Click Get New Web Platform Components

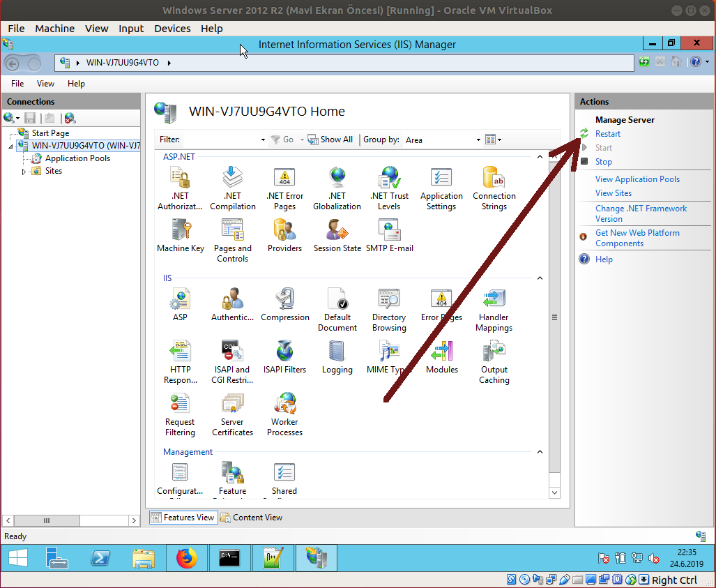coord(637,238)
